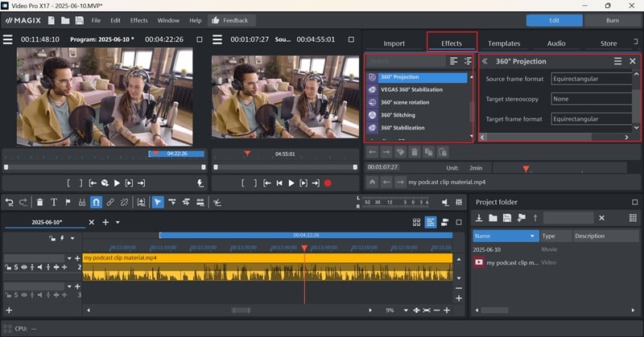This screenshot has height=337, width=644.
Task: Click the link objects chain icon
Action: pyautogui.click(x=110, y=202)
